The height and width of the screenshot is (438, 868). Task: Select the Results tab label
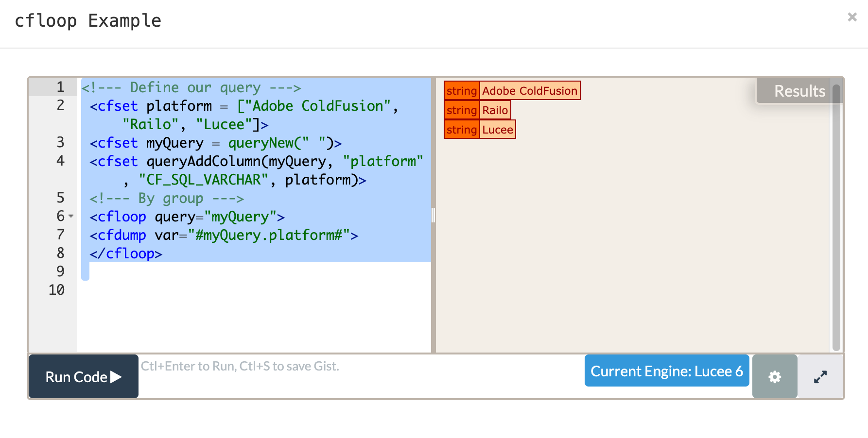(799, 91)
